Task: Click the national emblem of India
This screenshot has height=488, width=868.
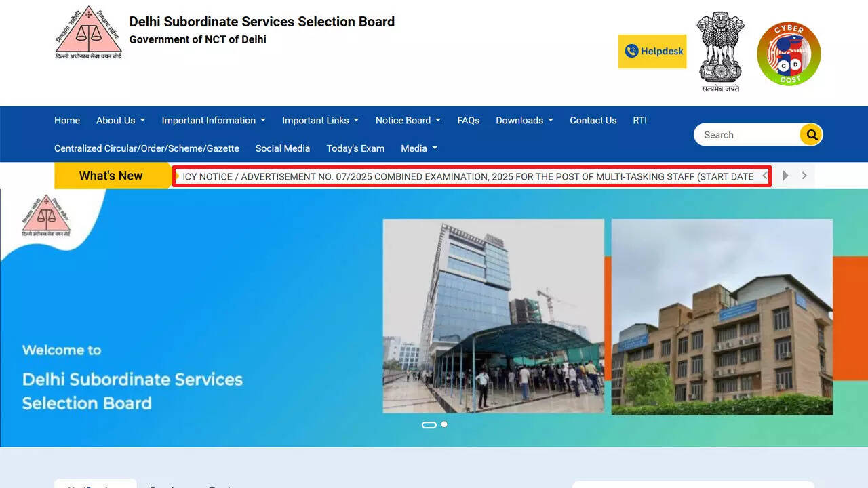Action: [720, 52]
